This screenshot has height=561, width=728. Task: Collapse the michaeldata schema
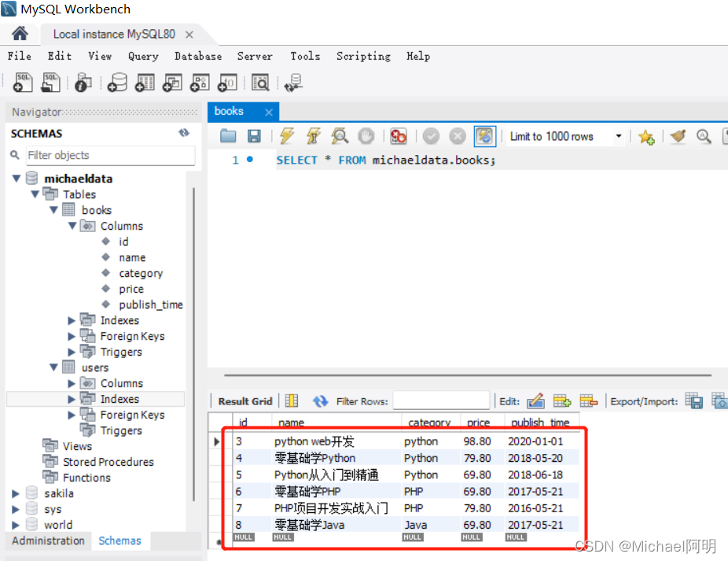(17, 179)
